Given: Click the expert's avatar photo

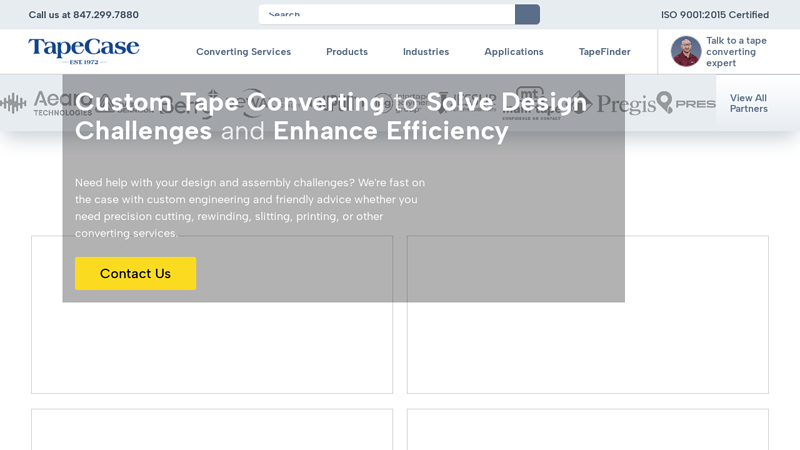Looking at the screenshot, I should point(686,51).
